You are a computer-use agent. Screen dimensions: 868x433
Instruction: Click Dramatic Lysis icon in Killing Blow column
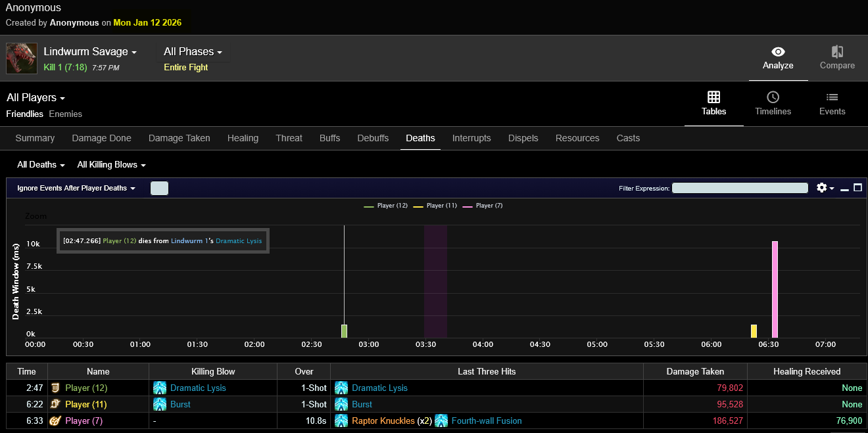coord(160,388)
